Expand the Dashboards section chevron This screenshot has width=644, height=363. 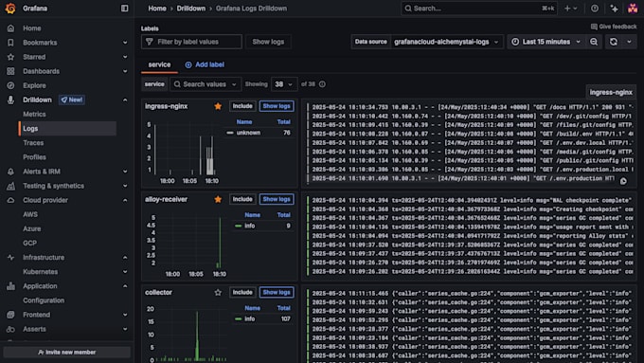125,71
